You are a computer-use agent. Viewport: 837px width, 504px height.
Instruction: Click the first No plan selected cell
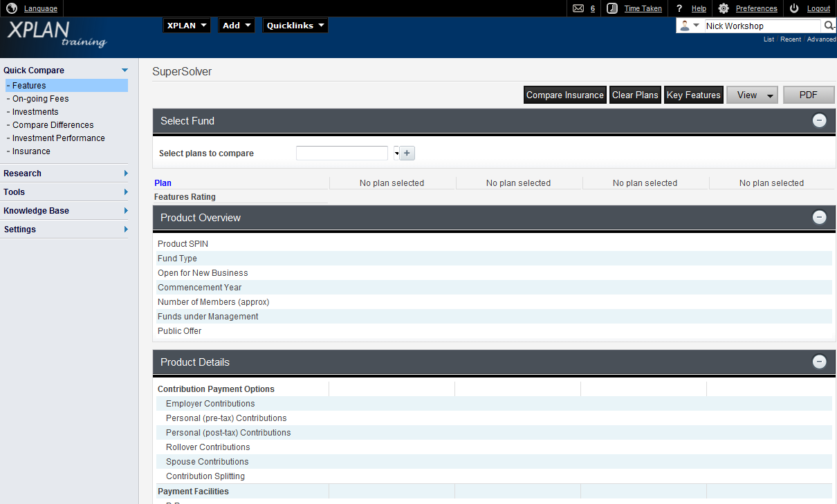[392, 183]
